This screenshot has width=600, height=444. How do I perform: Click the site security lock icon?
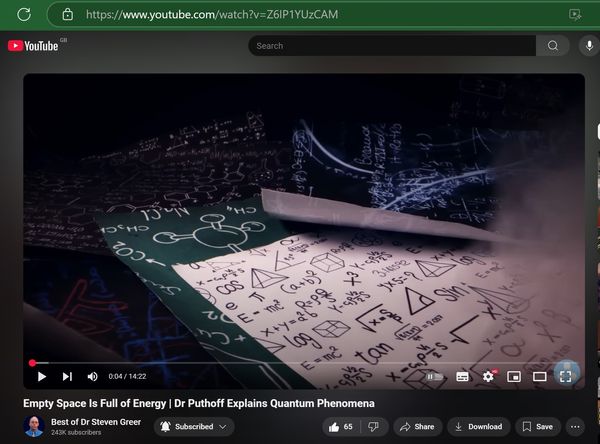tap(68, 15)
